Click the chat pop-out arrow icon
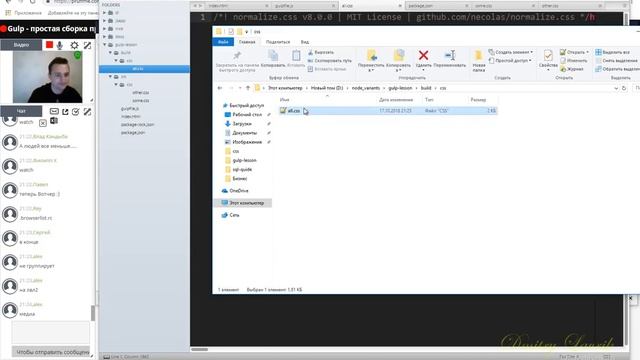This screenshot has height=360, width=640. 65,111
